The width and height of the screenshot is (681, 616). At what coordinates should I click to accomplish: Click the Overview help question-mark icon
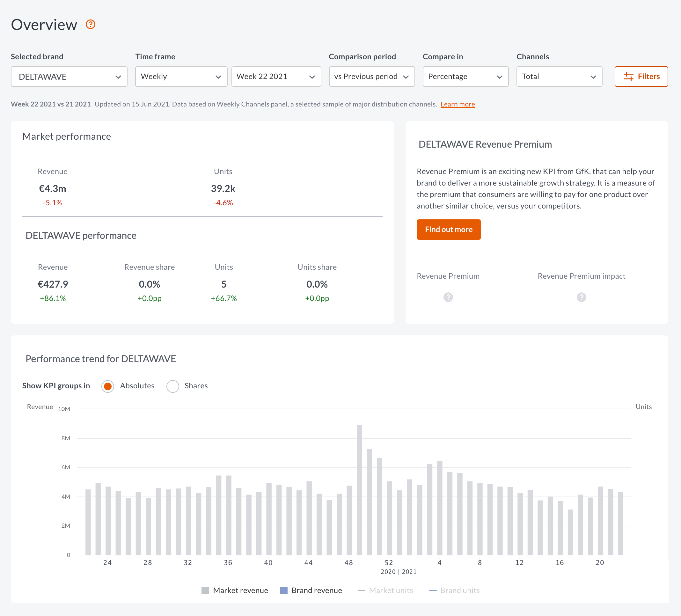coord(90,24)
